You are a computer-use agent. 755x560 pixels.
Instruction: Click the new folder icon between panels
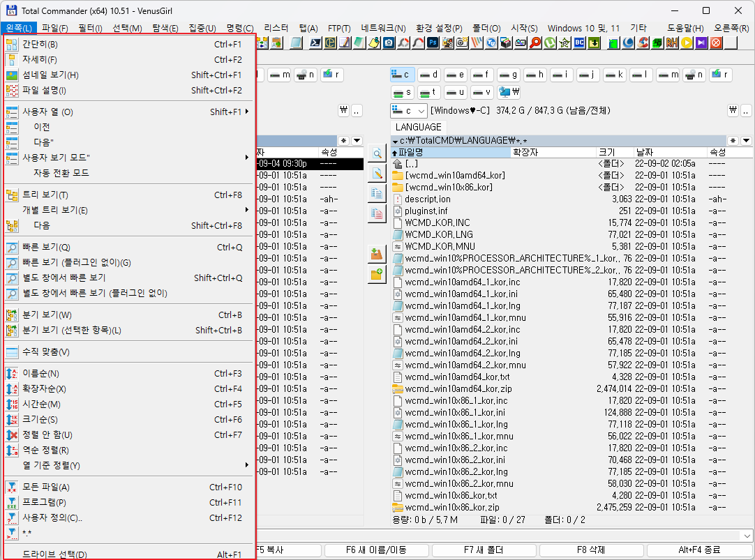click(x=377, y=274)
